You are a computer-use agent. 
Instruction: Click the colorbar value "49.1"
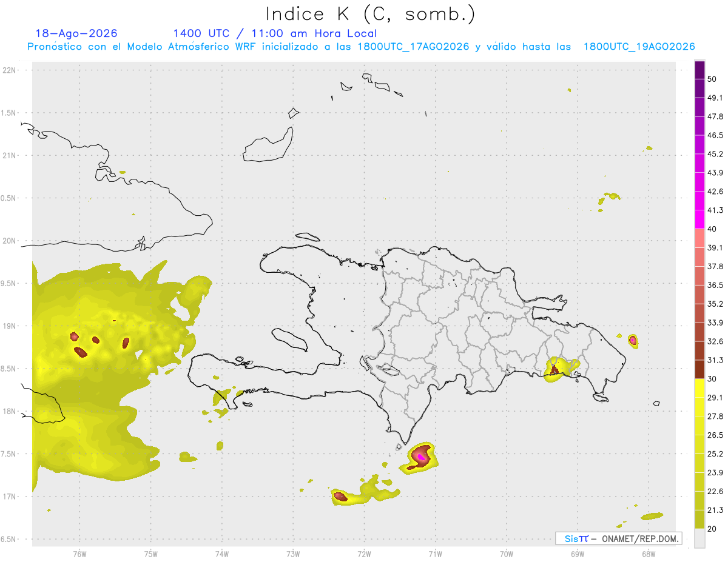point(715,98)
